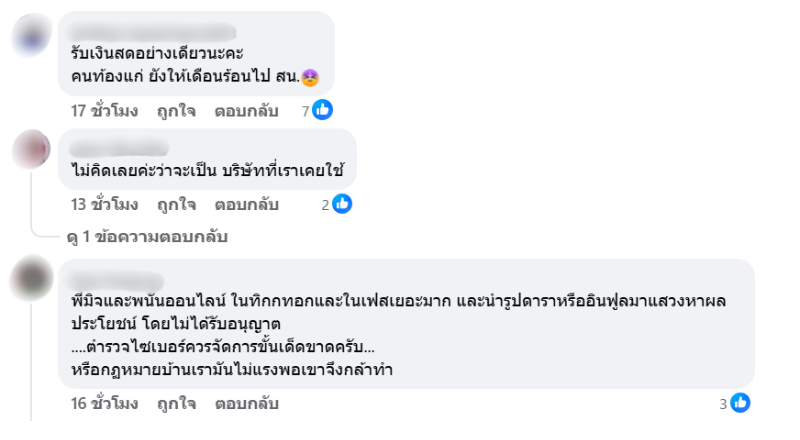
Task: Click the like reaction icon showing 2 likes
Action: pos(342,204)
